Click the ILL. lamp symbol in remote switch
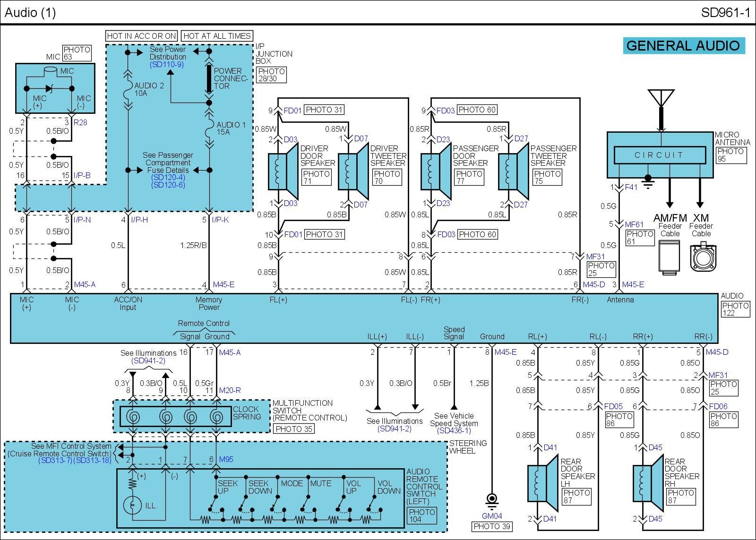Screen dimensions: 756x540 pos(133,505)
